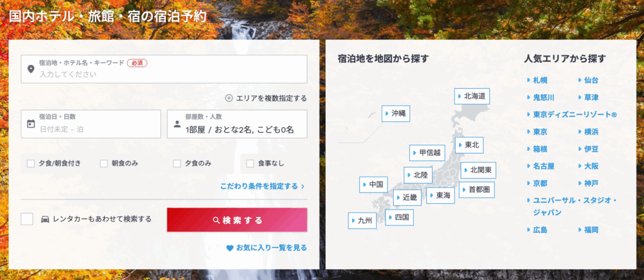Click the car icon for rental search
Viewport: 644px width, 280px height.
[x=45, y=220]
